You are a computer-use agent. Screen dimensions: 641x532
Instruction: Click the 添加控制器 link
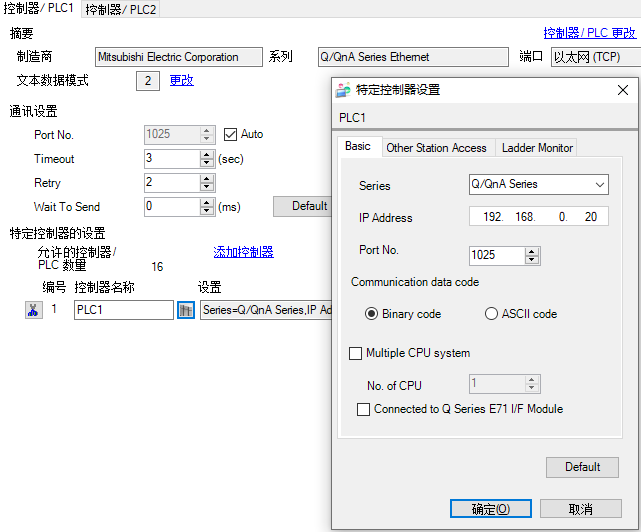point(243,252)
